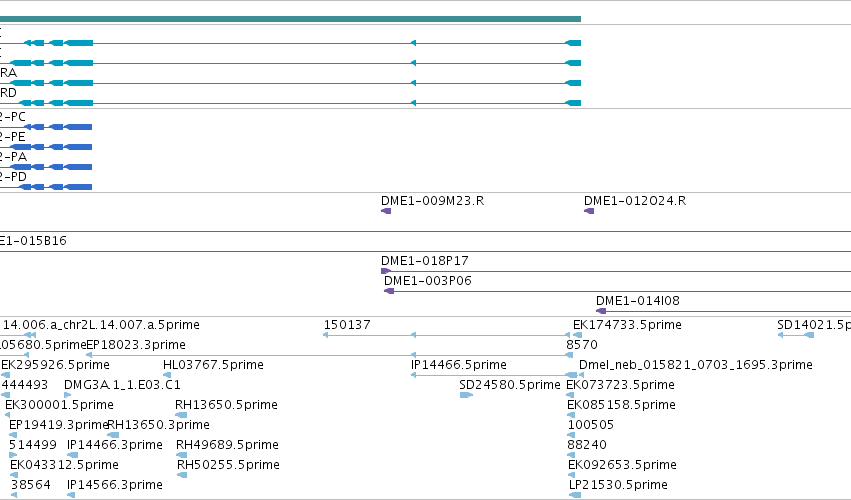Select the EK092653.5prime label
851x500 pixels.
[x=622, y=465]
